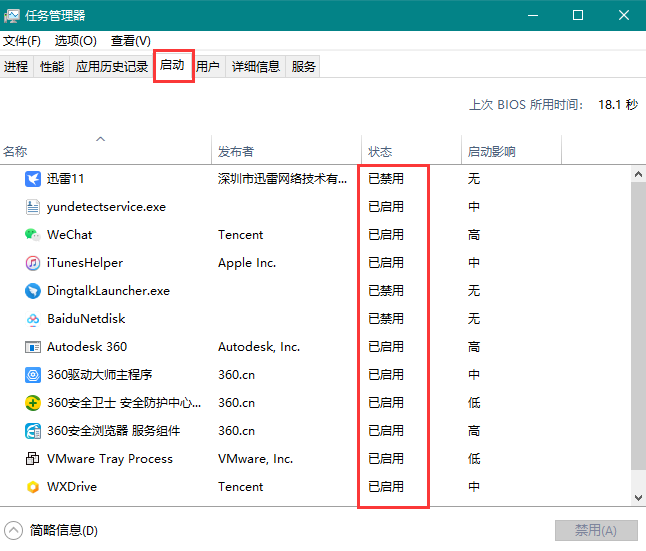Click the Apple Inc. publisher cell
646x551 pixels.
pos(247,263)
